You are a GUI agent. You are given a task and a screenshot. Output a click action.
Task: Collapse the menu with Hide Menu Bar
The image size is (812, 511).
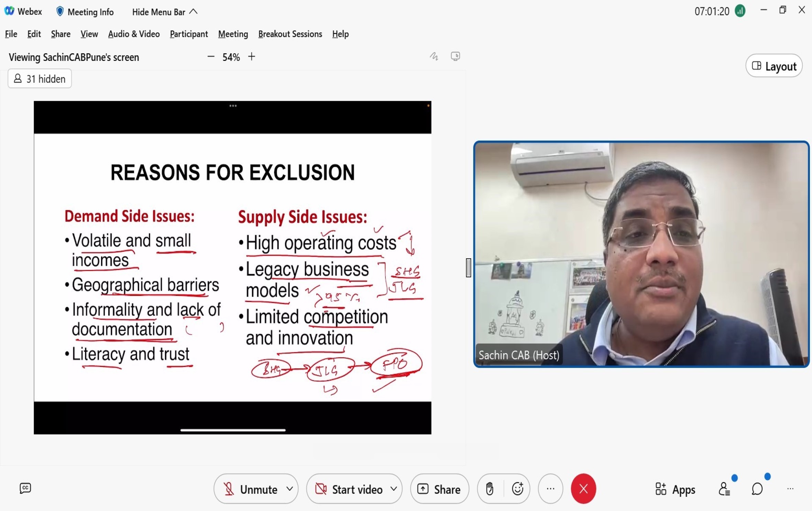pyautogui.click(x=165, y=12)
